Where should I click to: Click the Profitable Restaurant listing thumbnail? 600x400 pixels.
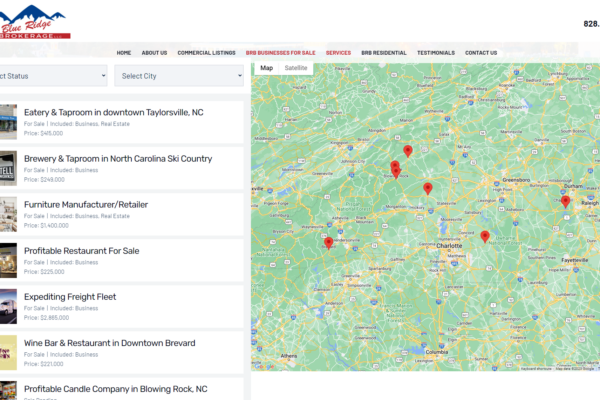[x=8, y=260]
